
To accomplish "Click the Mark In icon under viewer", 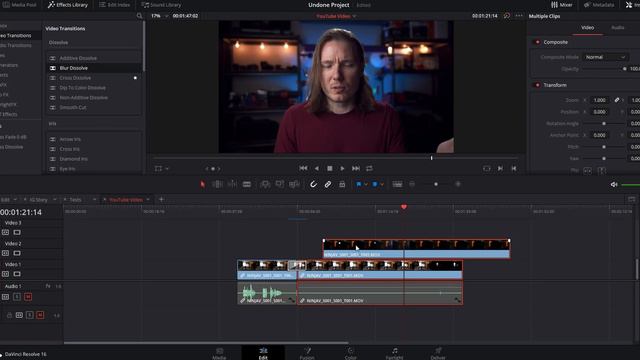I will pyautogui.click(x=500, y=168).
